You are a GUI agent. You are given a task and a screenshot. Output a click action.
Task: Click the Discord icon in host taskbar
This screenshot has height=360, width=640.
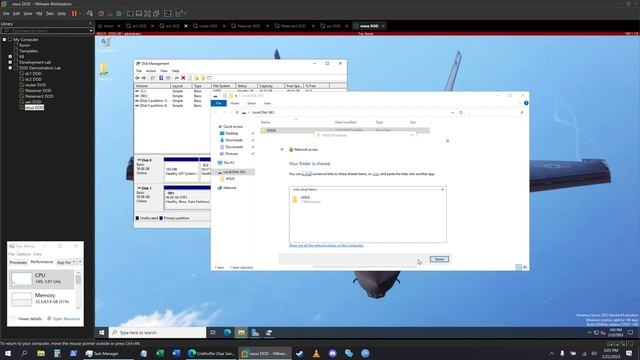tap(333, 353)
